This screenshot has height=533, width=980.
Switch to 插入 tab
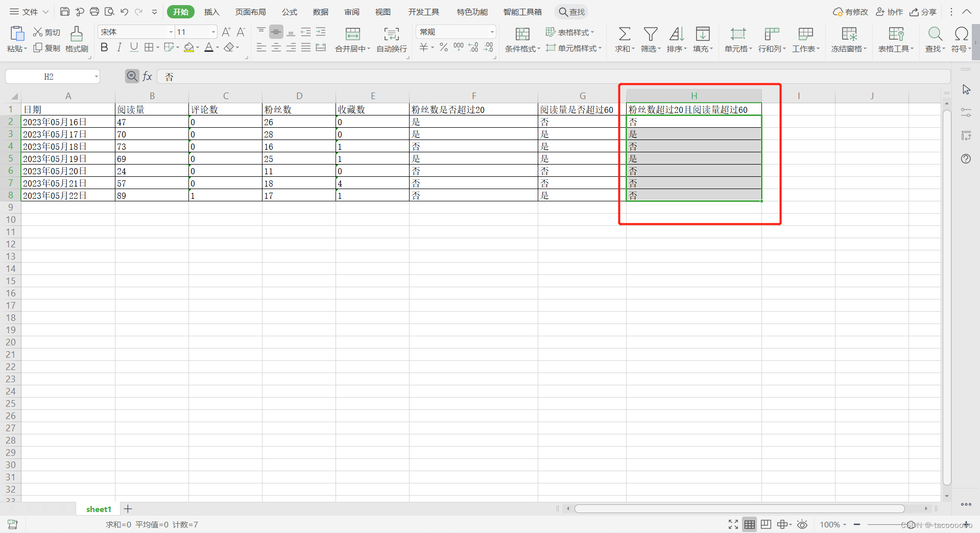click(211, 12)
